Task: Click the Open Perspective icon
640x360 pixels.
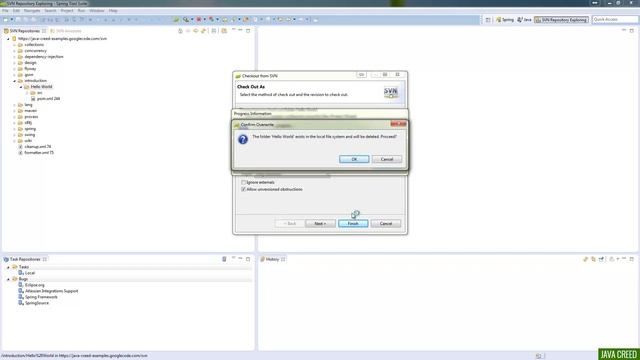Action: coord(488,20)
